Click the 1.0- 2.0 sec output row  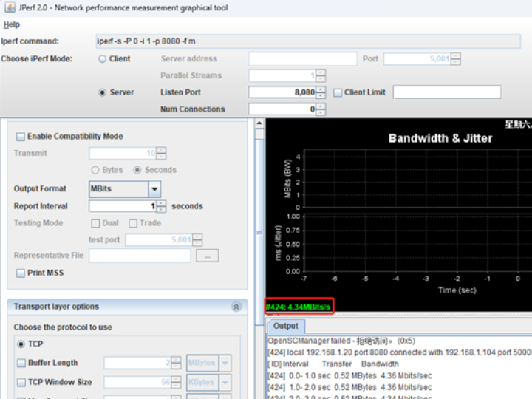[349, 387]
